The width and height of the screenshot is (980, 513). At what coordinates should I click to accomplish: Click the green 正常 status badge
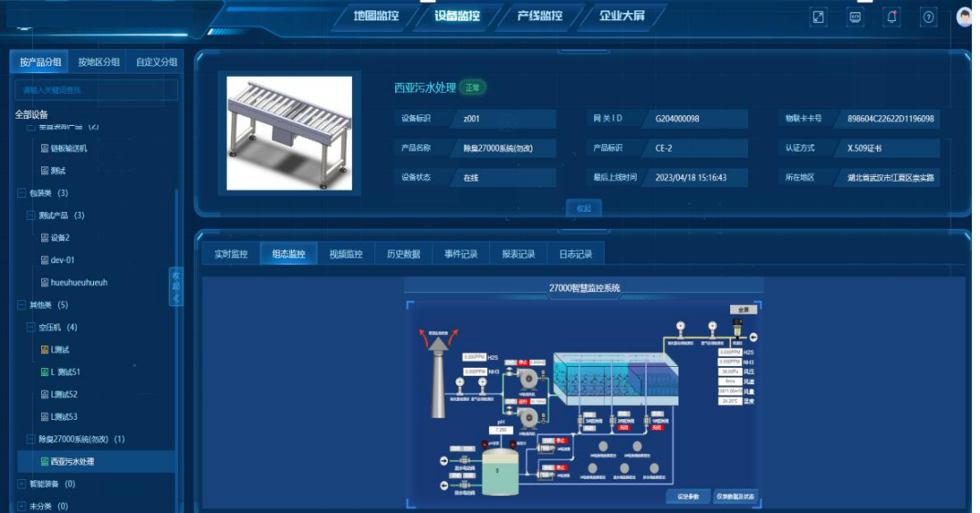[x=473, y=88]
